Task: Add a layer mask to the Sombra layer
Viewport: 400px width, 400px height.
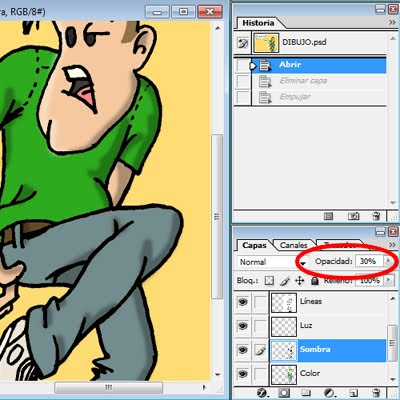Action: [284, 393]
